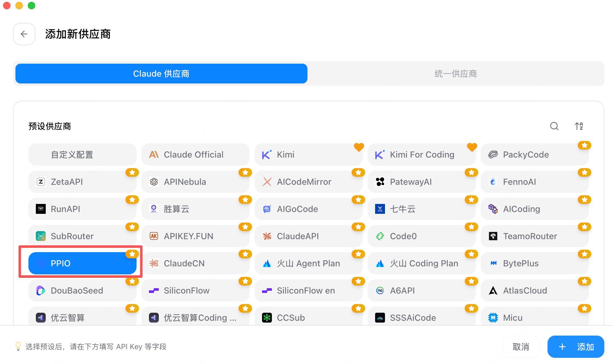
Task: Choose the Micu preset
Action: pos(535,316)
